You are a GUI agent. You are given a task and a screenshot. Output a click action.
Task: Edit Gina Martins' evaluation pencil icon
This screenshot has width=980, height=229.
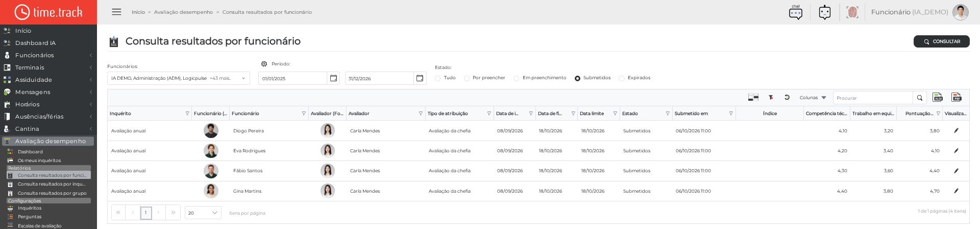click(x=956, y=191)
